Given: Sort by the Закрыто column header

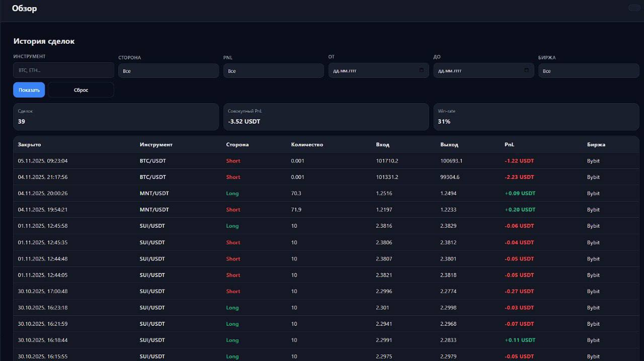Looking at the screenshot, I should pos(30,144).
